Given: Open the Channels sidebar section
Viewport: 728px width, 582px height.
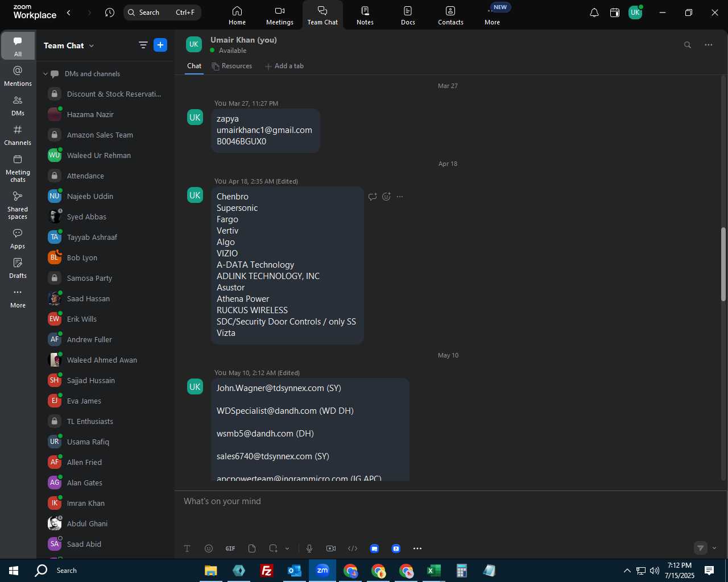Looking at the screenshot, I should pos(18,135).
